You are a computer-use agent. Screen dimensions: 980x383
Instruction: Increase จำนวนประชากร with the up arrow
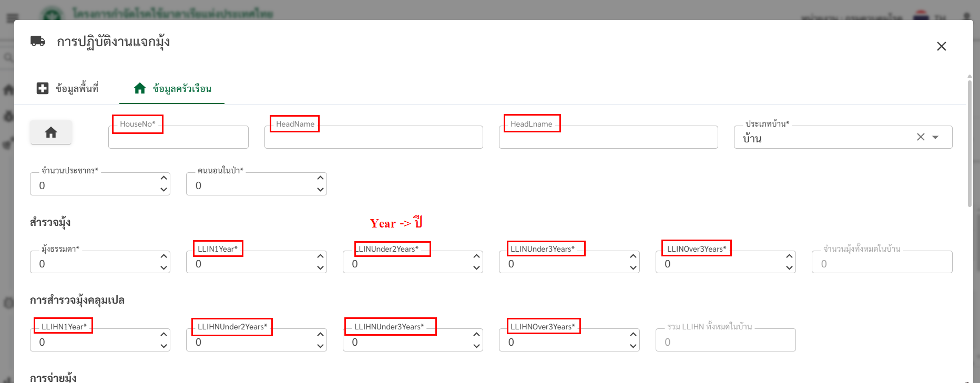pos(164,178)
